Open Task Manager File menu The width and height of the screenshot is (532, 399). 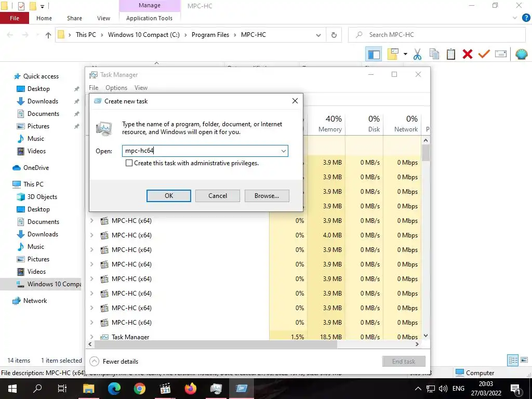click(x=94, y=88)
